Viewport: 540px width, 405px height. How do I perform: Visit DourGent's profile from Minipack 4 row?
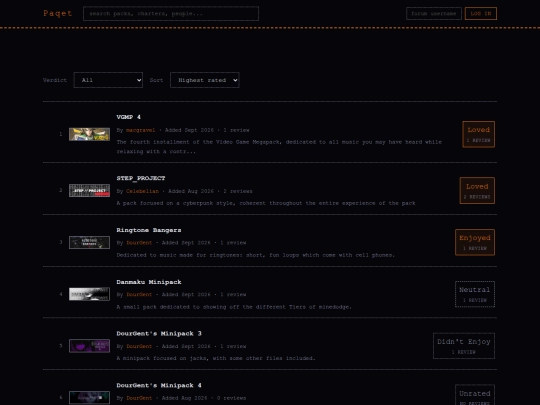pos(139,398)
